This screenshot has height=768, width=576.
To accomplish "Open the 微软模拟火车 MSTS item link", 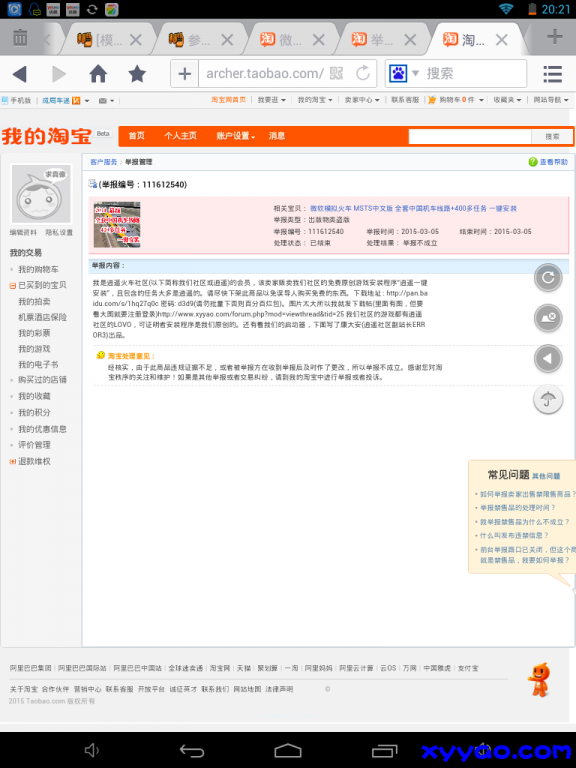I will point(413,208).
